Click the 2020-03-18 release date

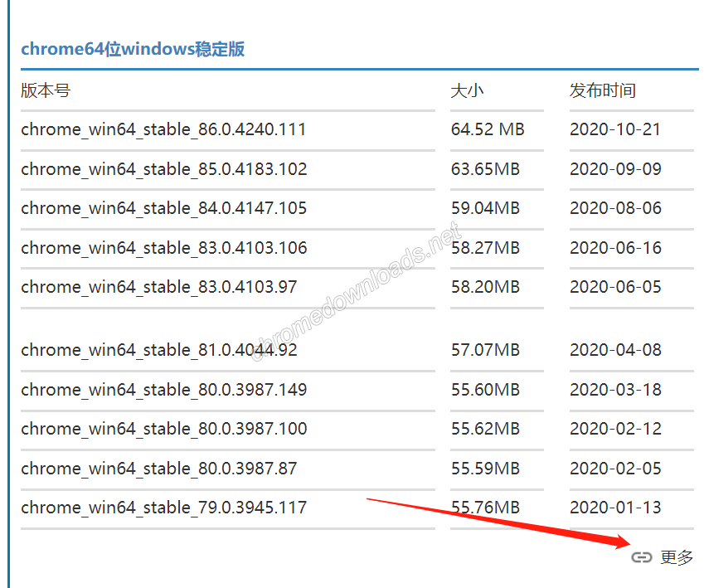click(615, 390)
